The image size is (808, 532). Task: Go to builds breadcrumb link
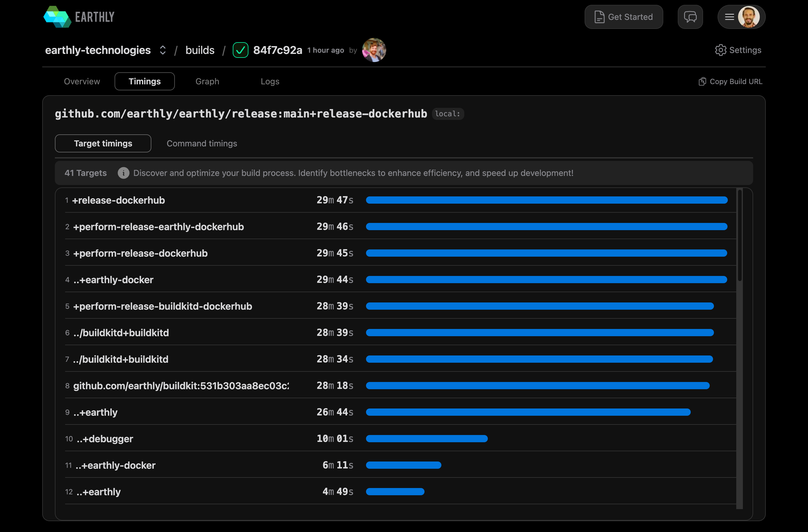[200, 50]
